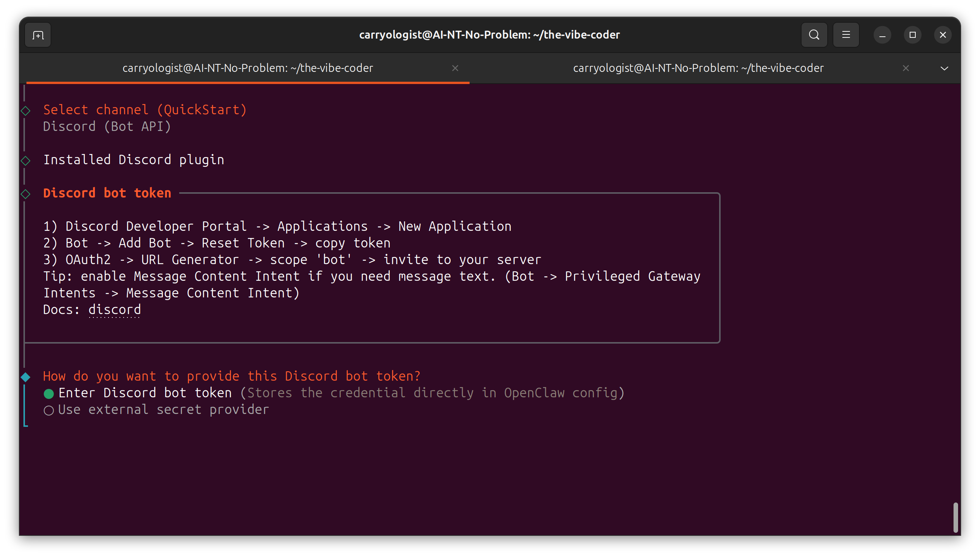Screen dimensions: 980x557
Task: Select Use external secret provider option
Action: pos(156,410)
